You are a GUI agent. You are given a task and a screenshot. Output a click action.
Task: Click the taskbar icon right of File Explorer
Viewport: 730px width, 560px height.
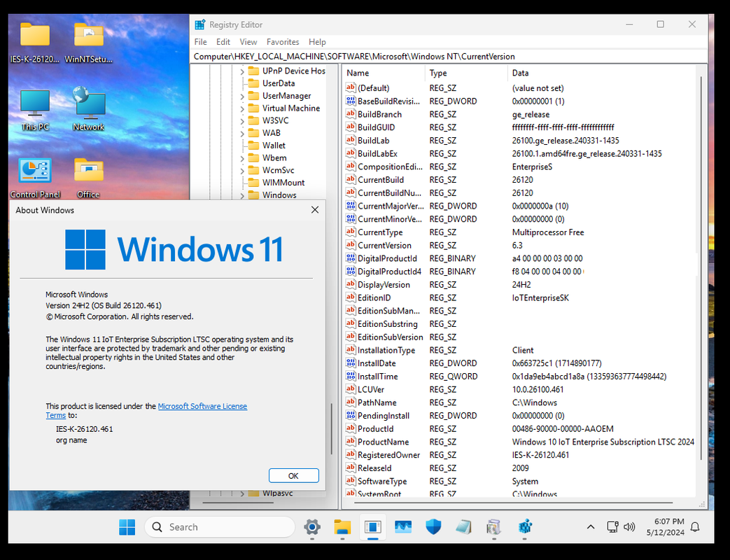[373, 527]
